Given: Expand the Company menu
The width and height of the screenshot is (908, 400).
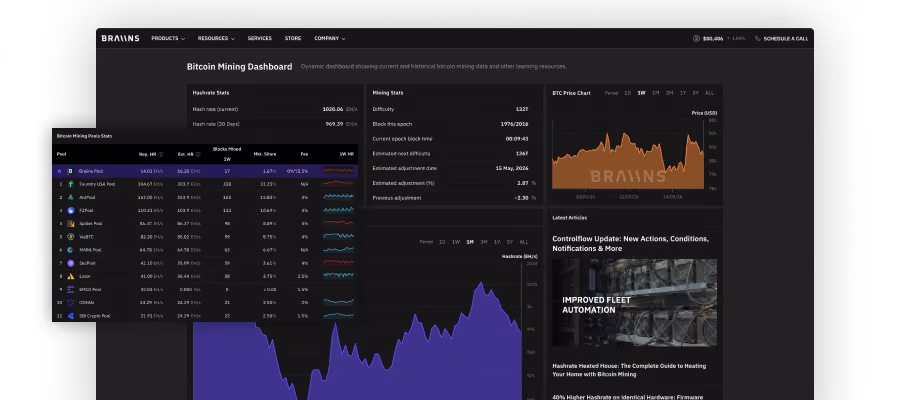Looking at the screenshot, I should (x=329, y=38).
